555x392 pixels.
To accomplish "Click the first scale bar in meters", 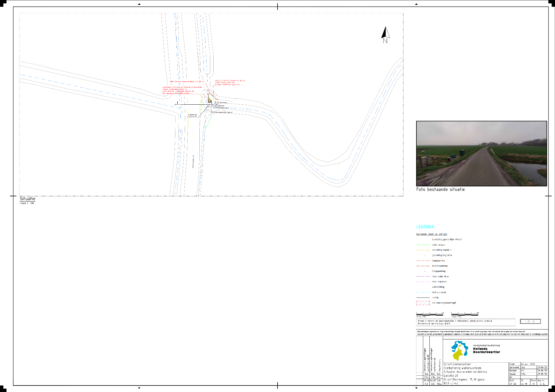I will [430, 314].
